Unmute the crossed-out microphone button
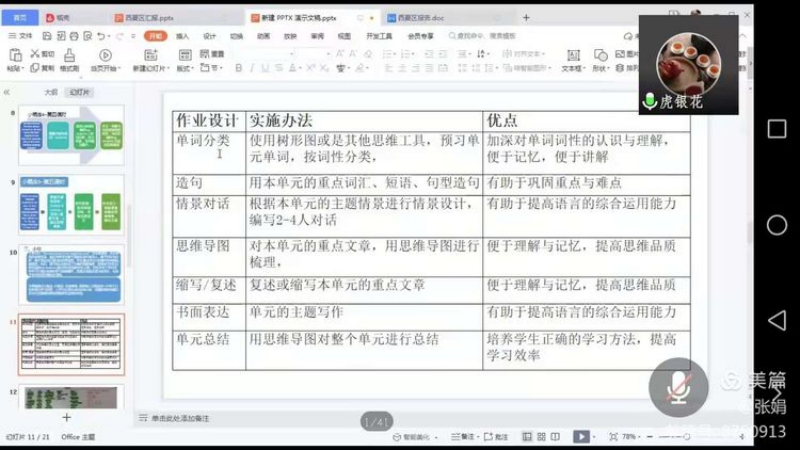This screenshot has height=451, width=800. coord(678,386)
